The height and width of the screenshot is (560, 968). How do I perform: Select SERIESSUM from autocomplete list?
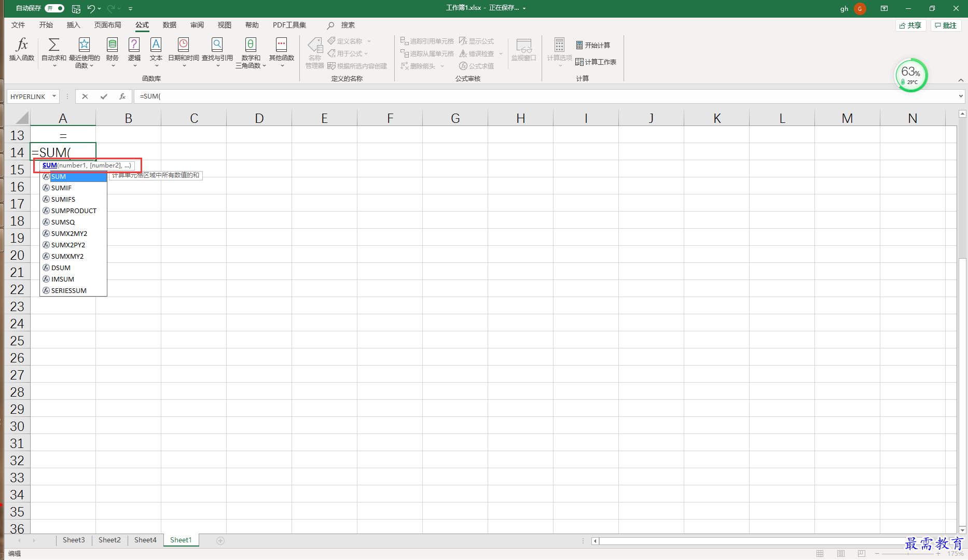(x=73, y=291)
